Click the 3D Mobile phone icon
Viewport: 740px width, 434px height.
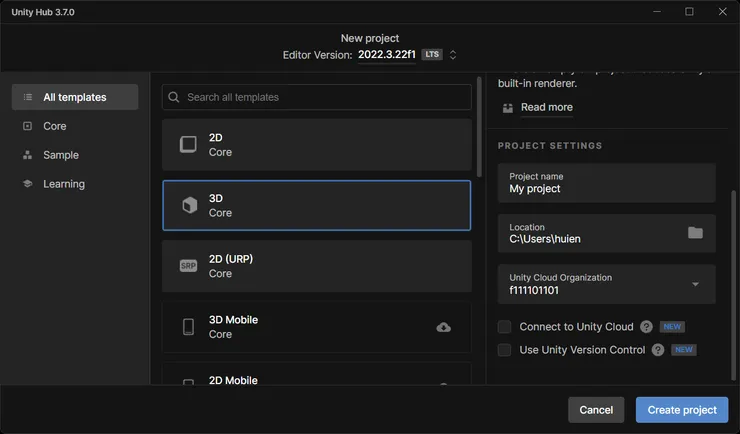188,327
